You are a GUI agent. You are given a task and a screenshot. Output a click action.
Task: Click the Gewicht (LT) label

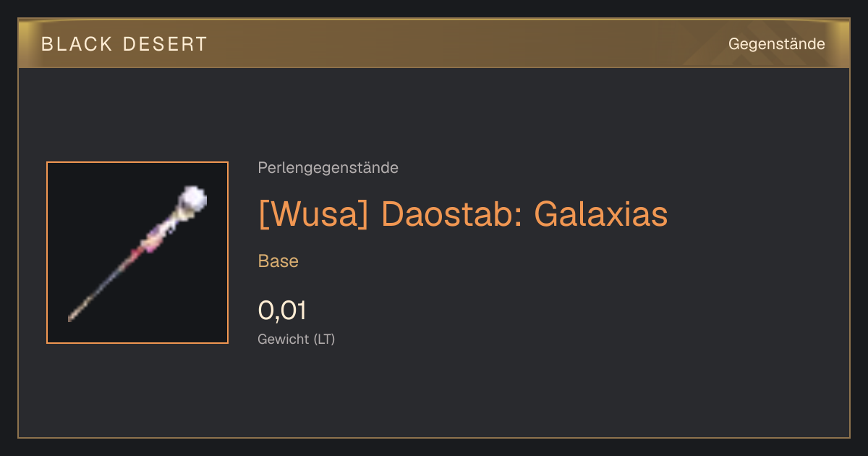[x=297, y=339]
